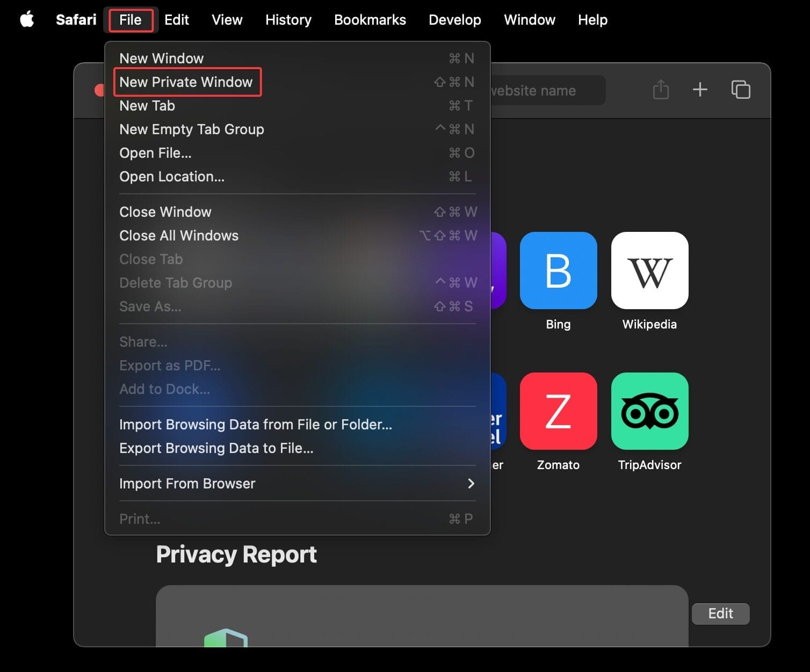
Task: Select New Private Window
Action: tap(186, 82)
